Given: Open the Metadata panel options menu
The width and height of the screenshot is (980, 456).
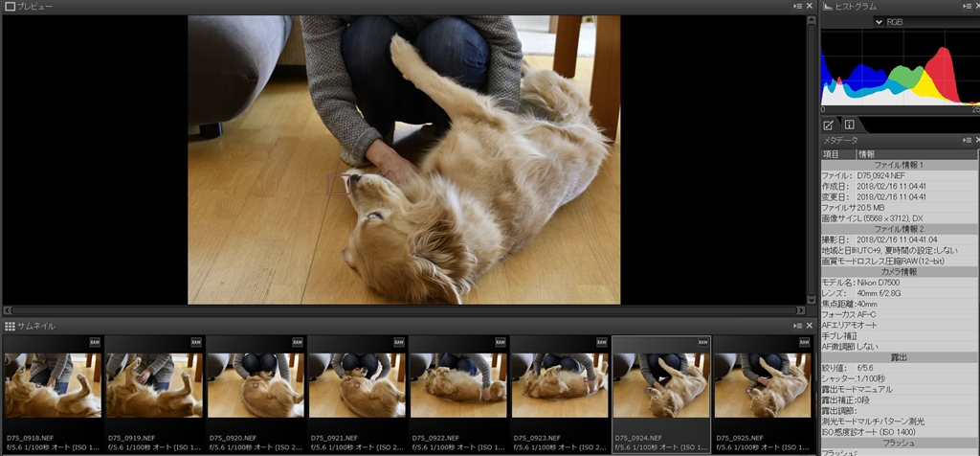Looking at the screenshot, I should point(968,140).
